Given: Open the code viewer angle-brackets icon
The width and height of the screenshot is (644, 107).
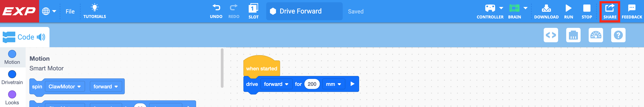Looking at the screenshot, I should point(551,35).
